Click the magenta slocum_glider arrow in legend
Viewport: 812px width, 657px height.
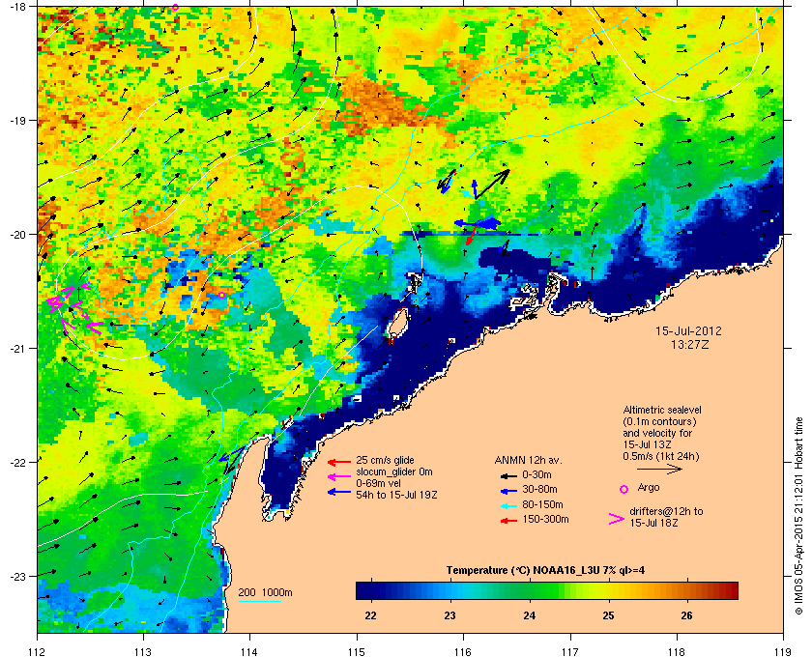339,477
